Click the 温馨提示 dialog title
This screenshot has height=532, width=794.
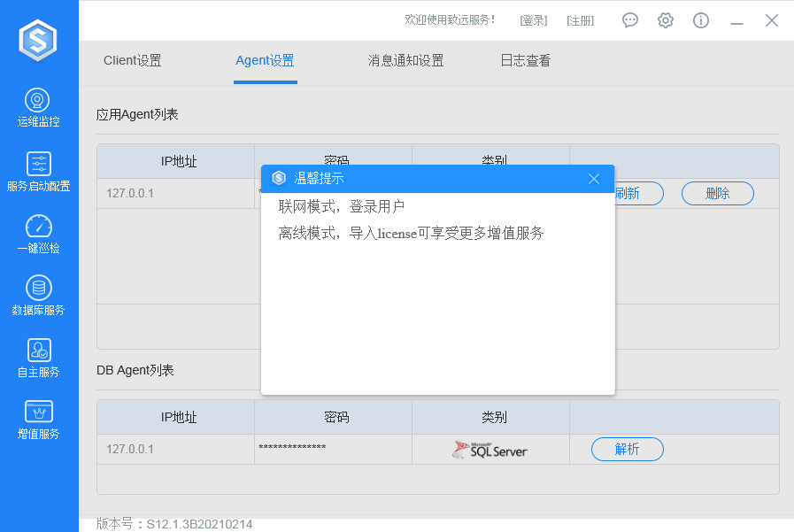(x=319, y=178)
